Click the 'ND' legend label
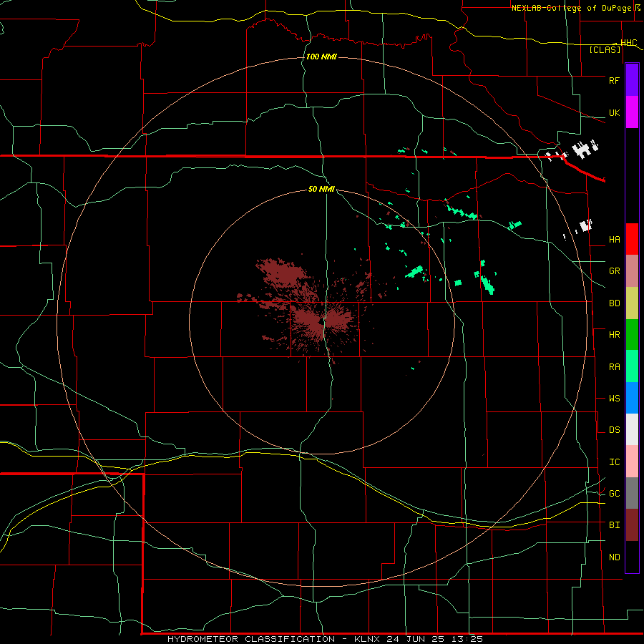The width and height of the screenshot is (644, 644). [x=614, y=557]
